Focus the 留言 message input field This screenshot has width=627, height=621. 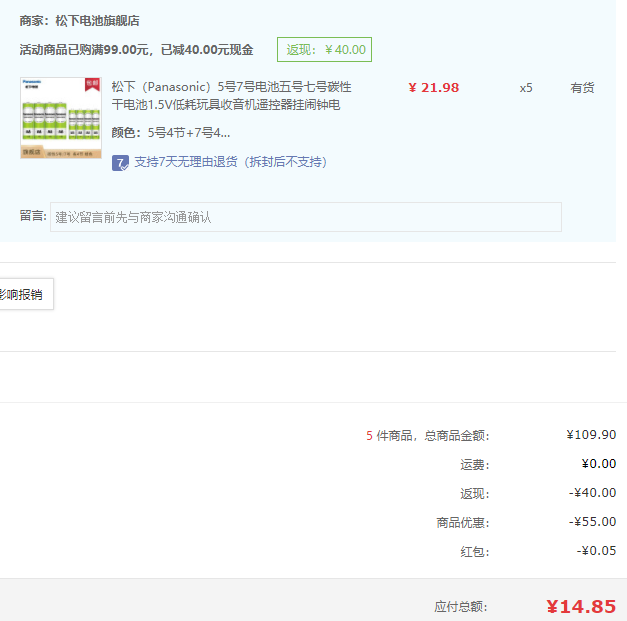click(306, 217)
